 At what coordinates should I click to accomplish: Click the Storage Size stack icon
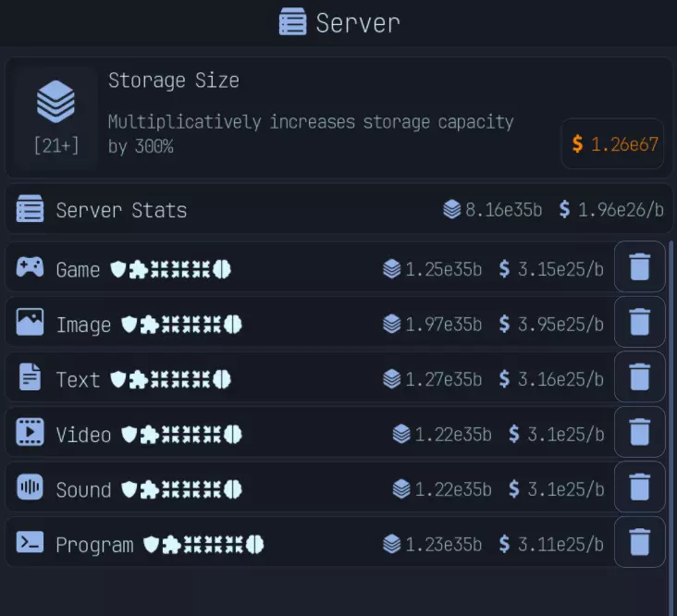[x=55, y=102]
